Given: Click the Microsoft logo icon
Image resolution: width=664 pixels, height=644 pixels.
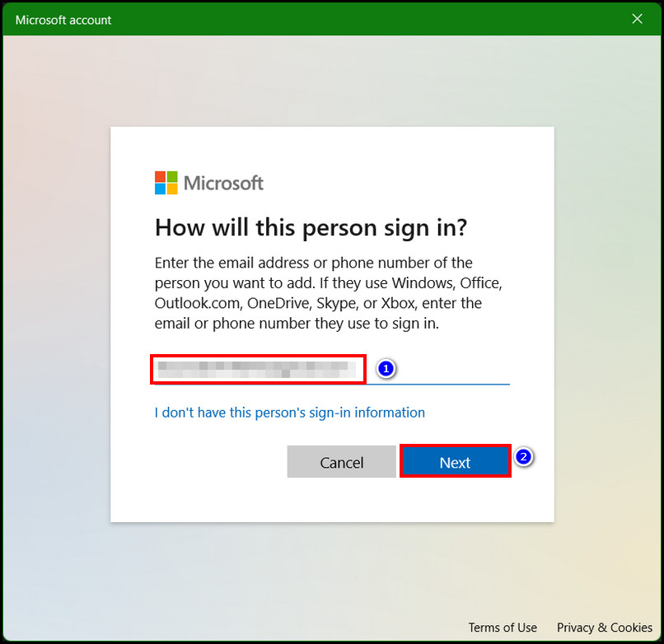Looking at the screenshot, I should point(166,183).
